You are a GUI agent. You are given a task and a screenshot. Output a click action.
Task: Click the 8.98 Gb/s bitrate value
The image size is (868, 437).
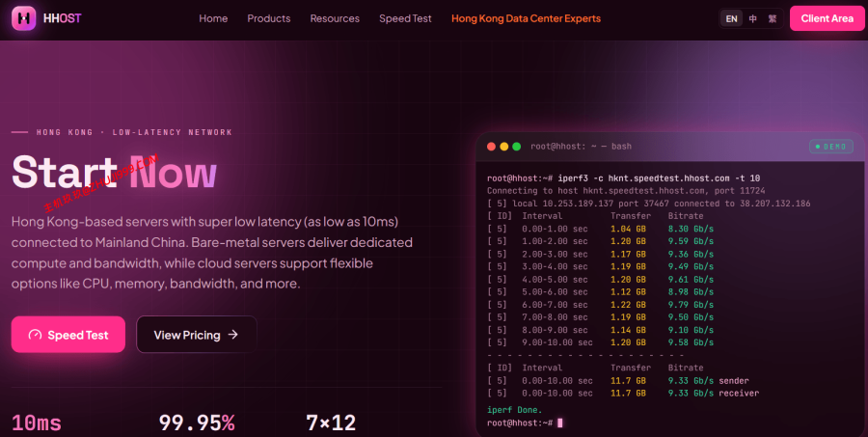(x=691, y=292)
